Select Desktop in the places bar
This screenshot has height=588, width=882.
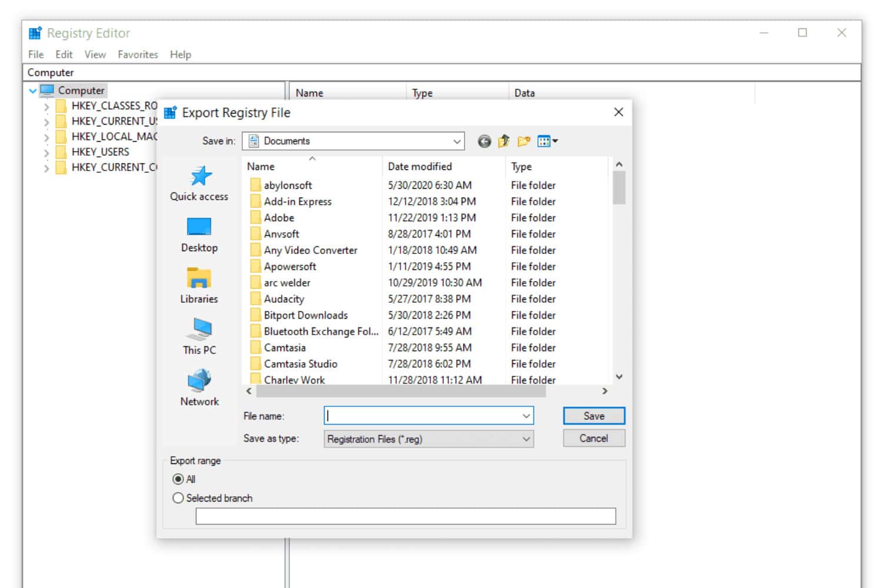tap(199, 235)
